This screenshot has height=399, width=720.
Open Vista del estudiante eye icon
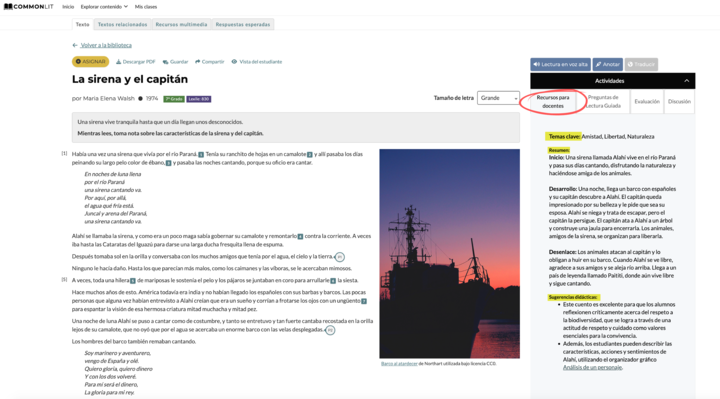(x=234, y=62)
